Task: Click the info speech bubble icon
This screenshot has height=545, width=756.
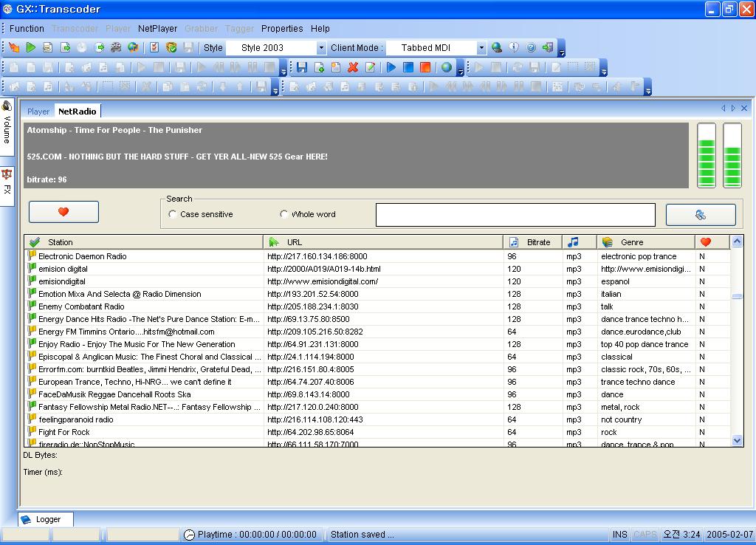Action: coord(514,48)
